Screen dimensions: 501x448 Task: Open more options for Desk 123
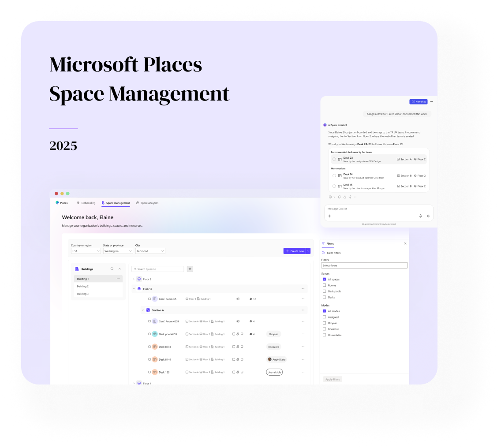point(303,372)
